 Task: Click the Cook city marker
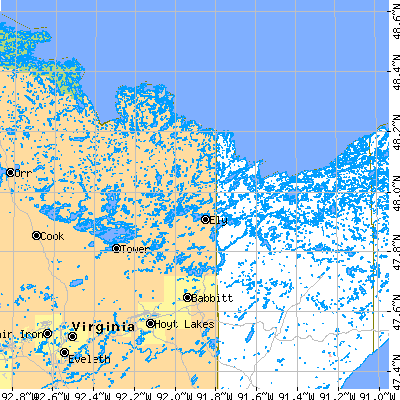point(36,235)
